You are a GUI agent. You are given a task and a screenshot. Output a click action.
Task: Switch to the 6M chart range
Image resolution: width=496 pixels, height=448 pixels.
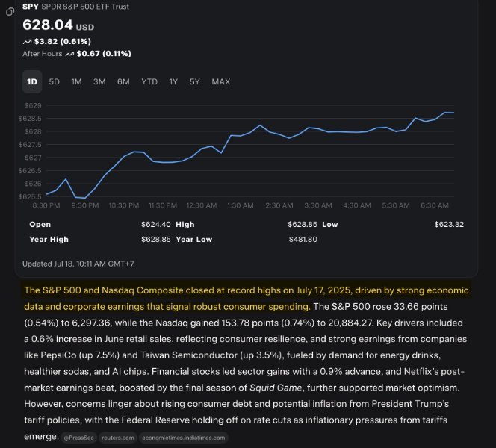[123, 81]
